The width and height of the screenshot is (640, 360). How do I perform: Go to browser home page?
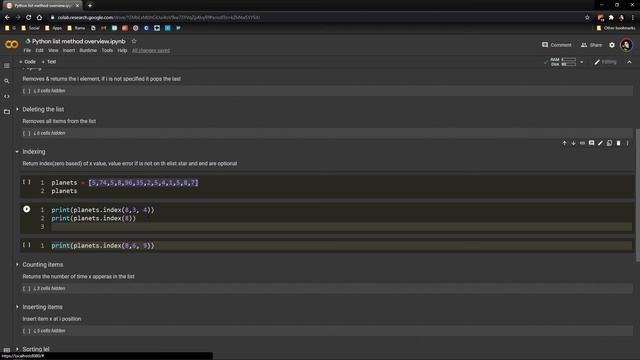click(39, 18)
